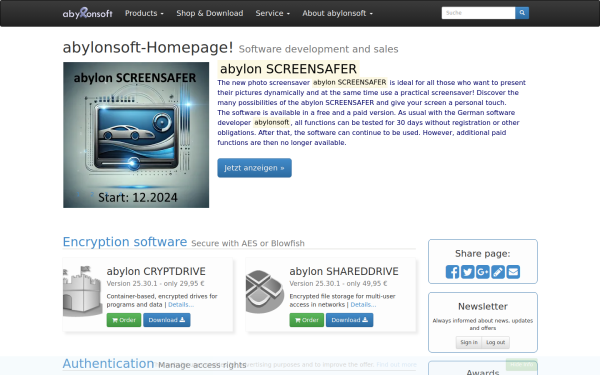Order abylon CRYPTDRIVE with green button

pyautogui.click(x=124, y=320)
